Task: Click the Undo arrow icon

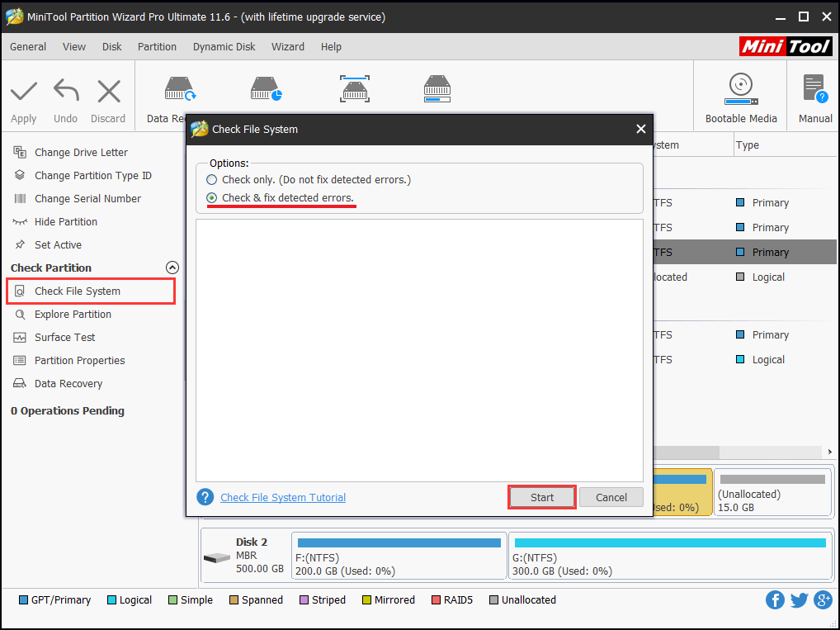Action: 66,90
